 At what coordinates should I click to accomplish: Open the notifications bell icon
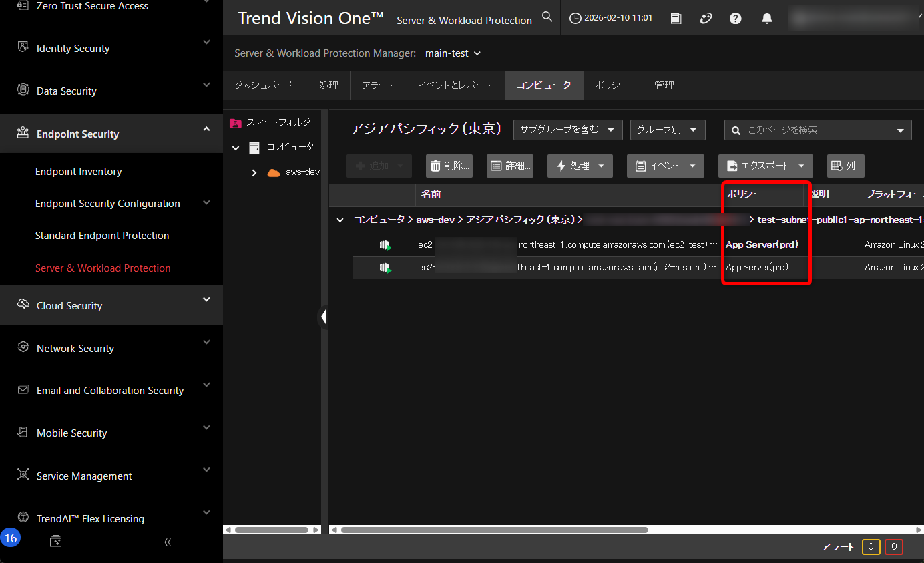[767, 19]
